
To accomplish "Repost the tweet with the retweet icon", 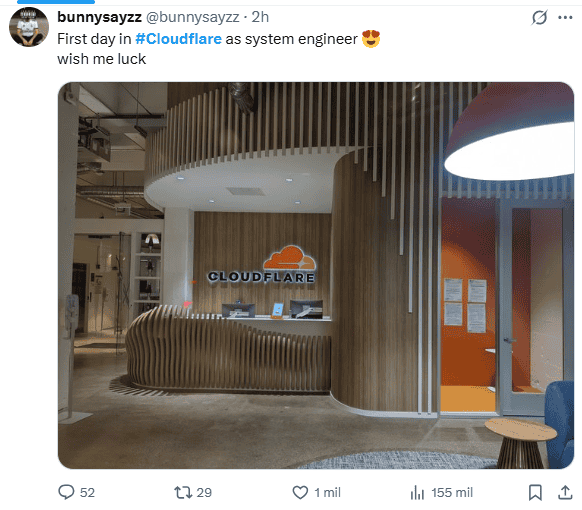I will 183,493.
